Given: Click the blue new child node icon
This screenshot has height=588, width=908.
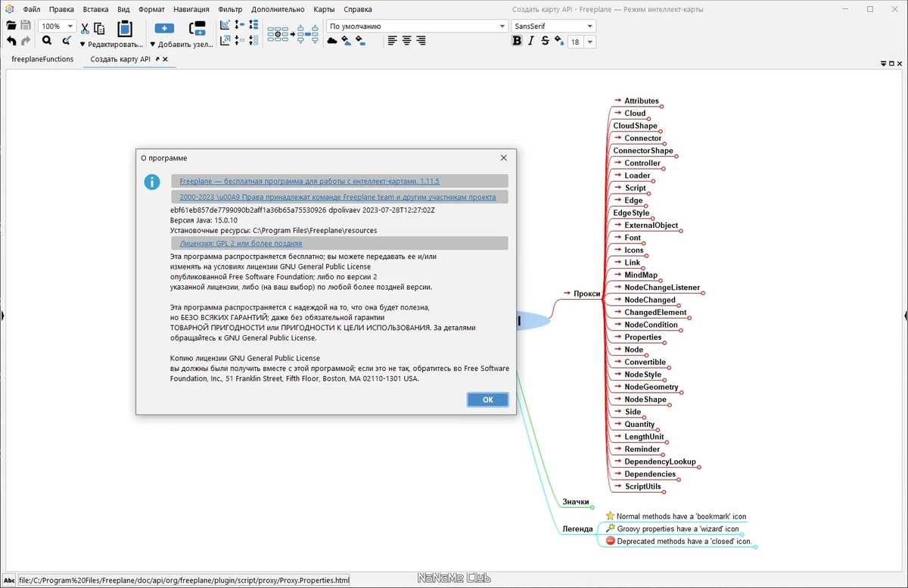Looking at the screenshot, I should point(164,28).
